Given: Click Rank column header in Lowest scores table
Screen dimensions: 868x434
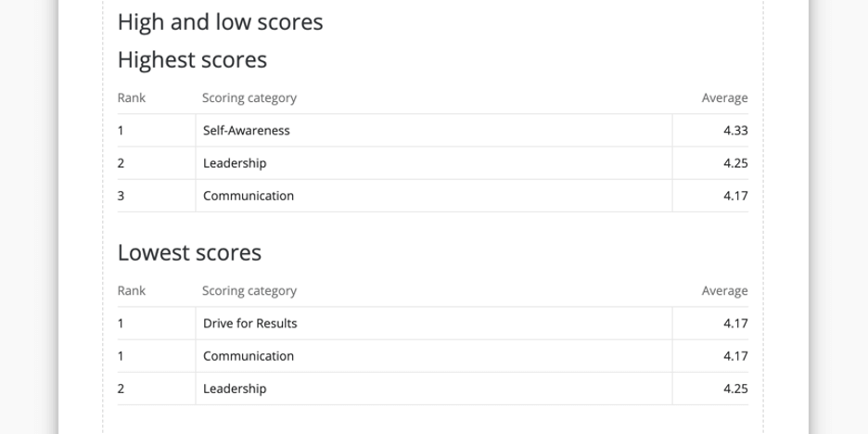Looking at the screenshot, I should pyautogui.click(x=132, y=291).
